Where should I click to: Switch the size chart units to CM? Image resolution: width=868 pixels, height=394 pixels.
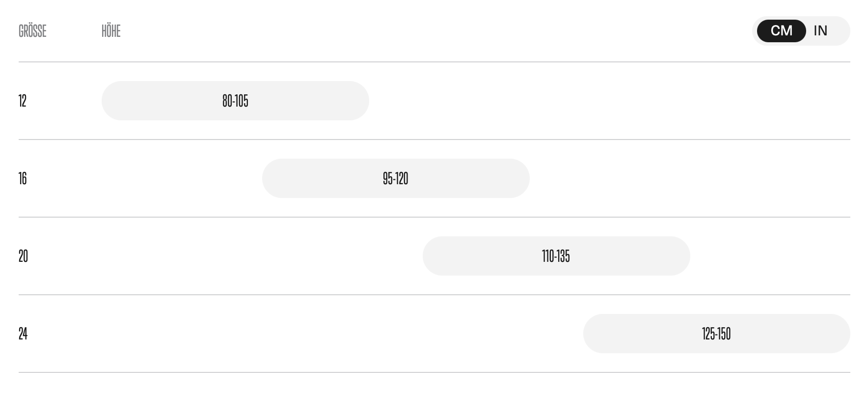pos(781,31)
